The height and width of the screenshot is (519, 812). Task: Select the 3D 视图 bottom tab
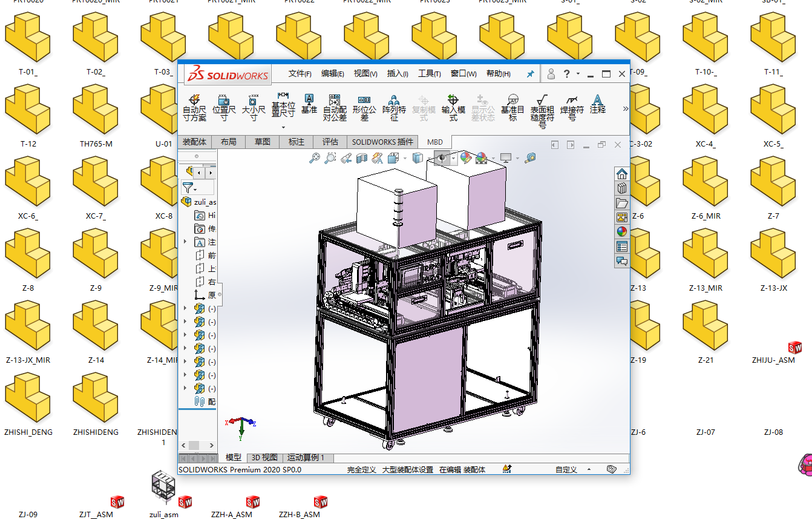point(264,458)
